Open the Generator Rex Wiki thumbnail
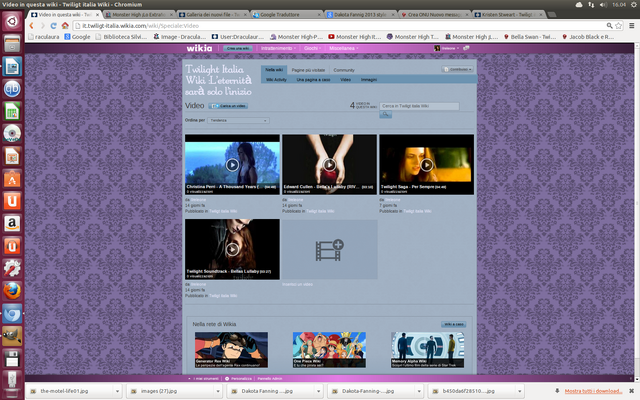Screen dimensions: 640x400 (x=231, y=350)
